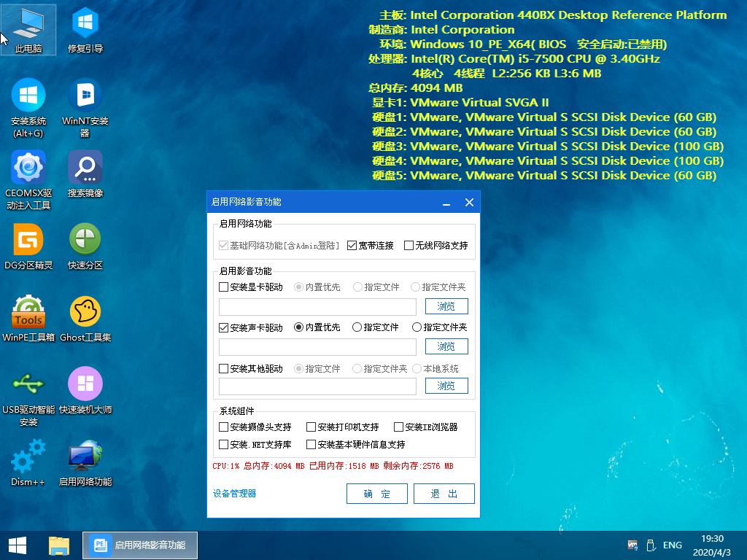Click 浏览 for the other driver path
The image size is (747, 560).
(446, 386)
